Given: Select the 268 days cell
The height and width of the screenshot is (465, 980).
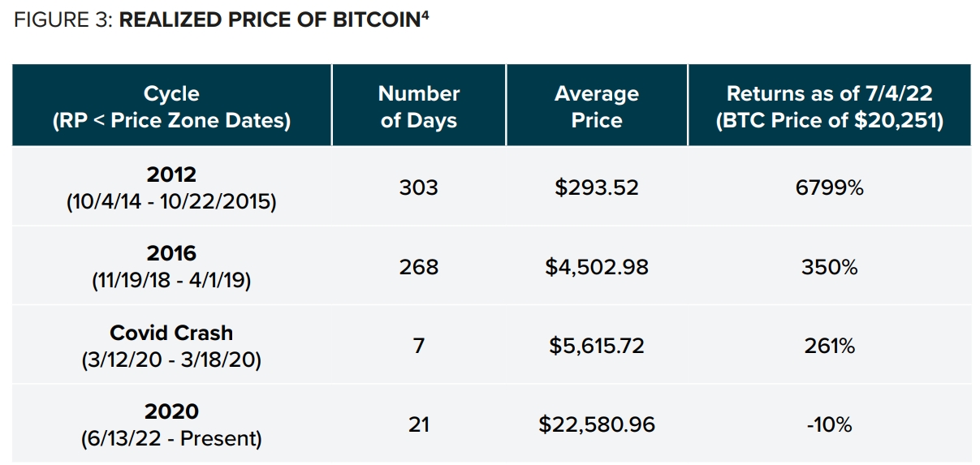Looking at the screenshot, I should point(418,266).
